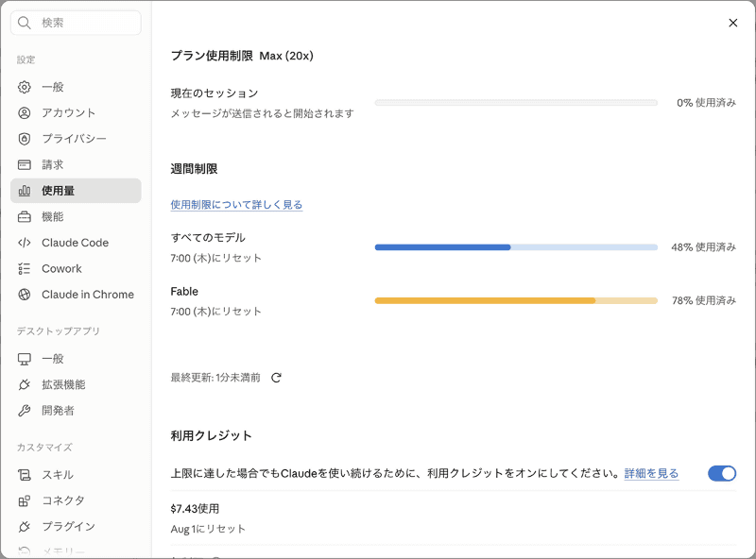Screen dimensions: 756x559
Task: Open the Cowork settings page
Action: (76, 269)
